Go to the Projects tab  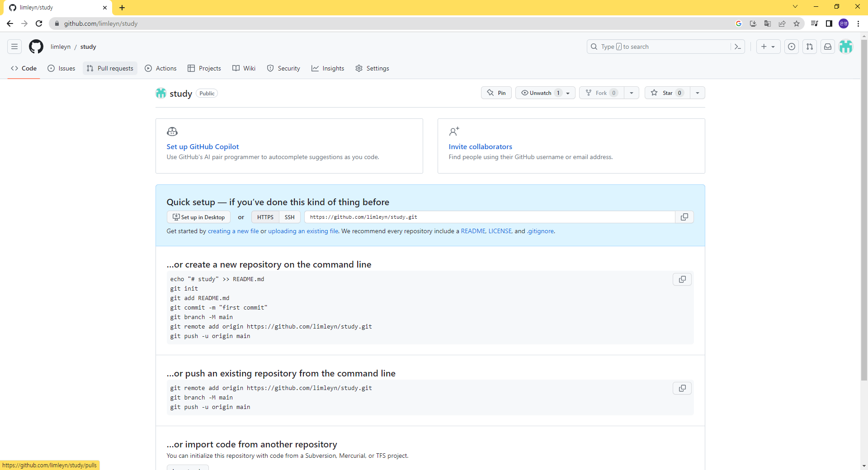click(204, 68)
